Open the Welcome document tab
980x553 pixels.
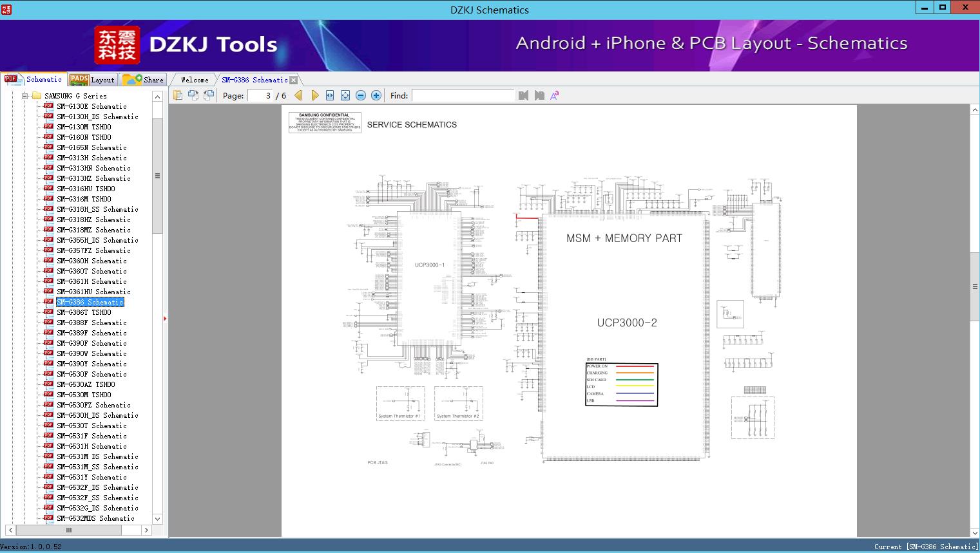click(195, 80)
